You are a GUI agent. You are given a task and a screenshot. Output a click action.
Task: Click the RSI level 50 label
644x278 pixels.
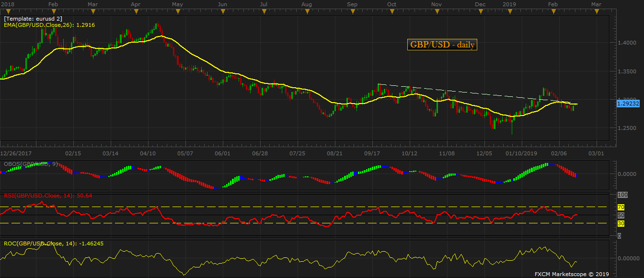pyautogui.click(x=620, y=216)
